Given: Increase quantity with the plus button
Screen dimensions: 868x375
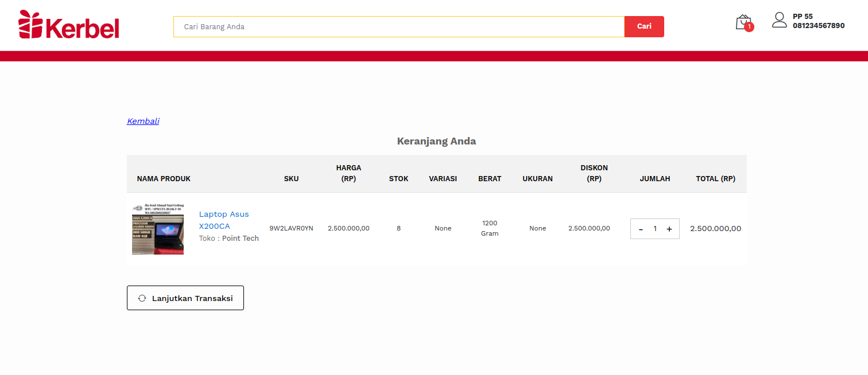Looking at the screenshot, I should tap(669, 229).
